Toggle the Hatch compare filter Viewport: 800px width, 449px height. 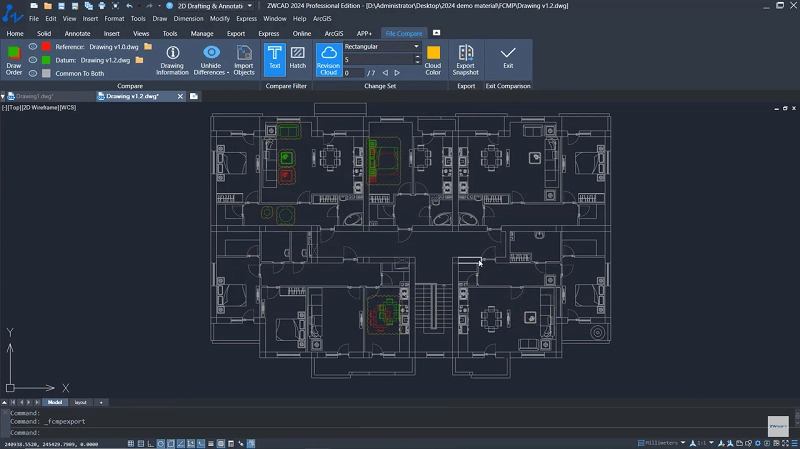click(x=298, y=58)
